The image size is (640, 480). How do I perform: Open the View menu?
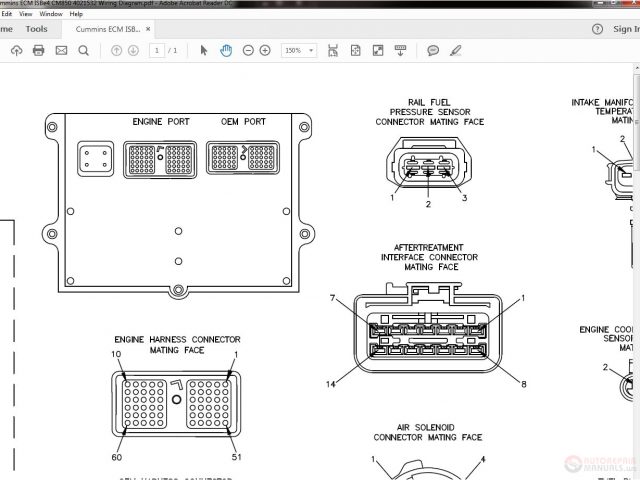click(25, 14)
